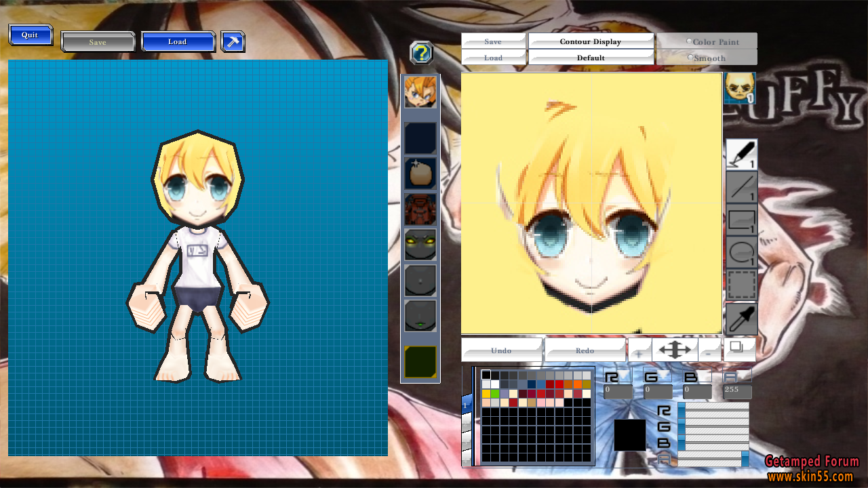Click the bald face preview thumbnail
Viewport: 868px width, 488px height.
[740, 88]
